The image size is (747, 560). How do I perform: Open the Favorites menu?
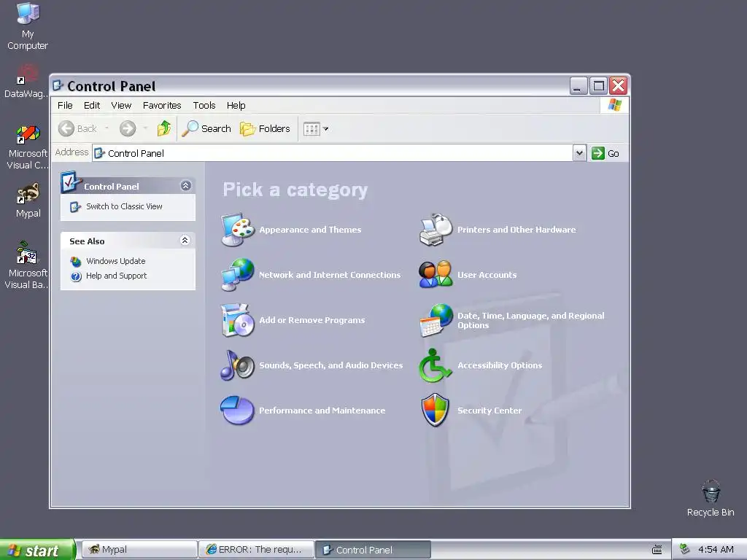point(162,105)
